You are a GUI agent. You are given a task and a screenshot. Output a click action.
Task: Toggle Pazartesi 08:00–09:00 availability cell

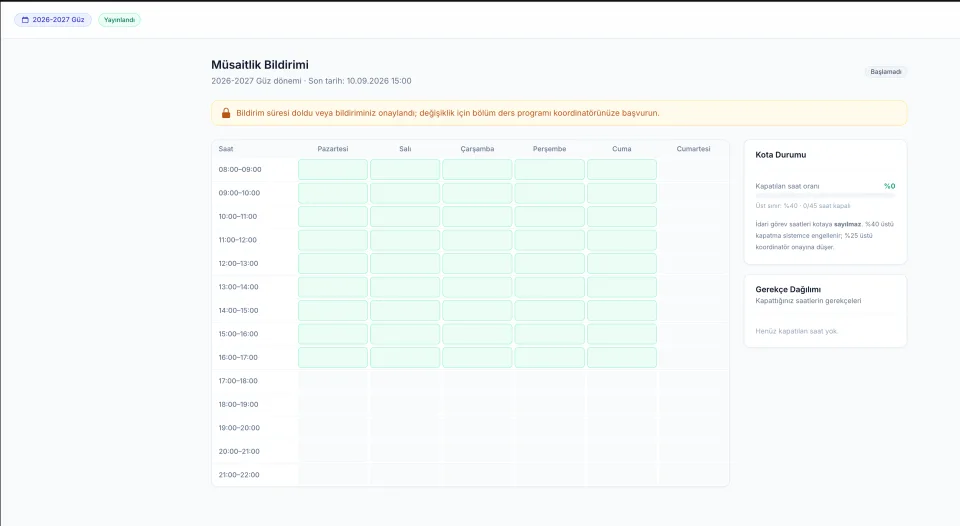point(333,170)
